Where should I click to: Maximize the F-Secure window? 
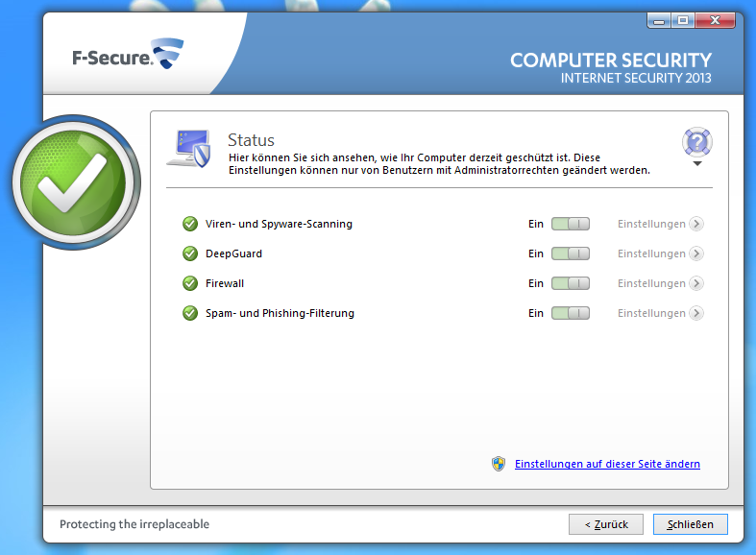tap(683, 21)
